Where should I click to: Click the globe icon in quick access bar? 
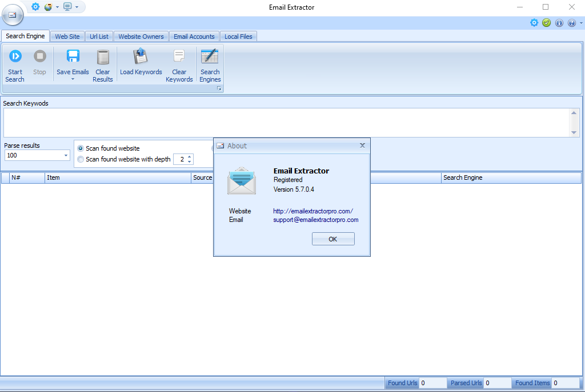click(x=48, y=7)
